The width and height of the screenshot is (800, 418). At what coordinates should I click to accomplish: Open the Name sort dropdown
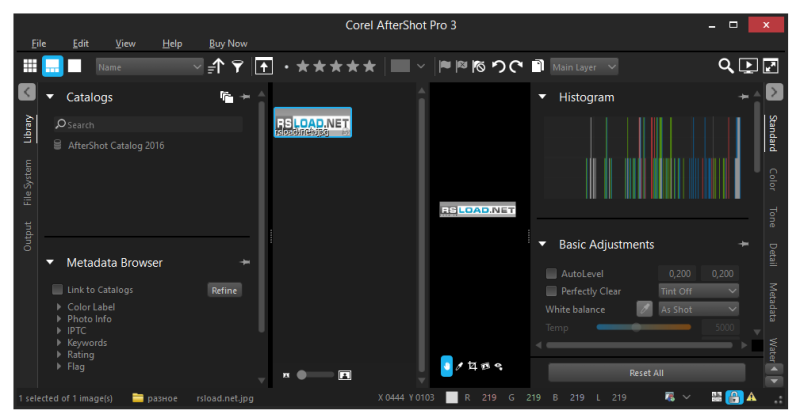[149, 67]
